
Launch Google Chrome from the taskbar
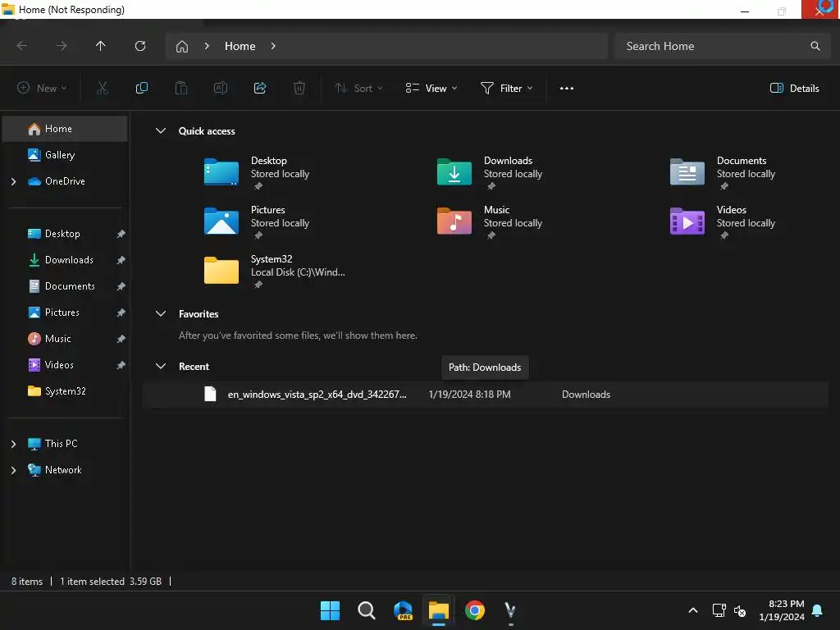tap(475, 610)
